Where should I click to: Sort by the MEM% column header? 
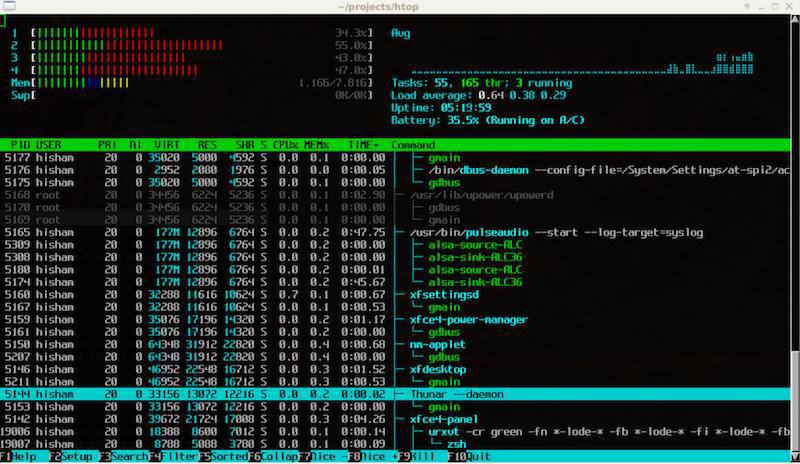point(317,145)
